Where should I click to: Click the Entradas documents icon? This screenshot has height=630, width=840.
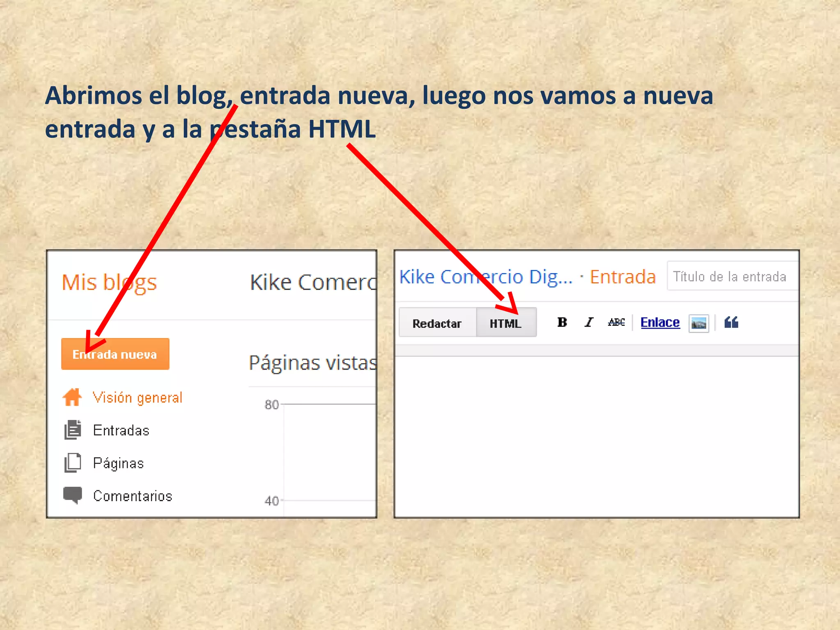coord(73,430)
